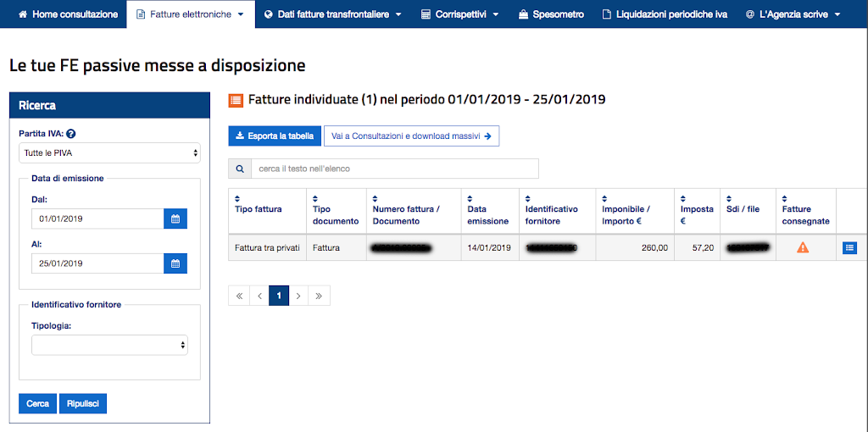Viewport: 868px width, 432px height.
Task: Click the cerca il testo nell'elenco field
Action: 394,169
